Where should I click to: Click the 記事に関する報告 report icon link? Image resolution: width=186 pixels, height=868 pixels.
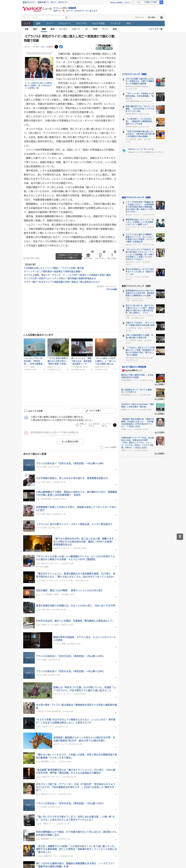click(31, 258)
